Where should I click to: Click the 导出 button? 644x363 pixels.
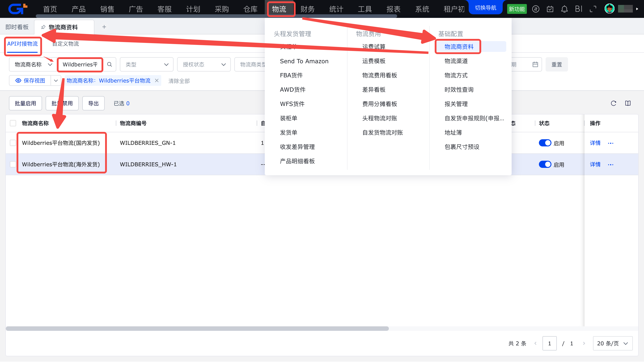[93, 103]
